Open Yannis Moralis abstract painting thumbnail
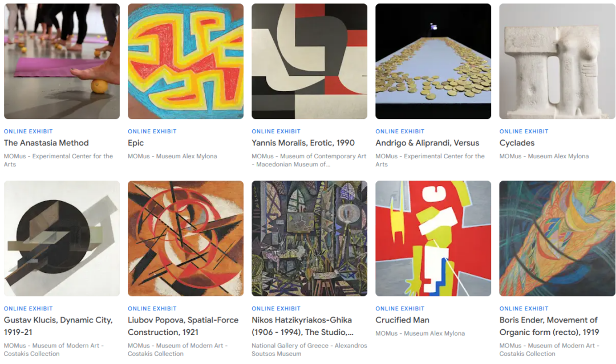 tap(309, 61)
